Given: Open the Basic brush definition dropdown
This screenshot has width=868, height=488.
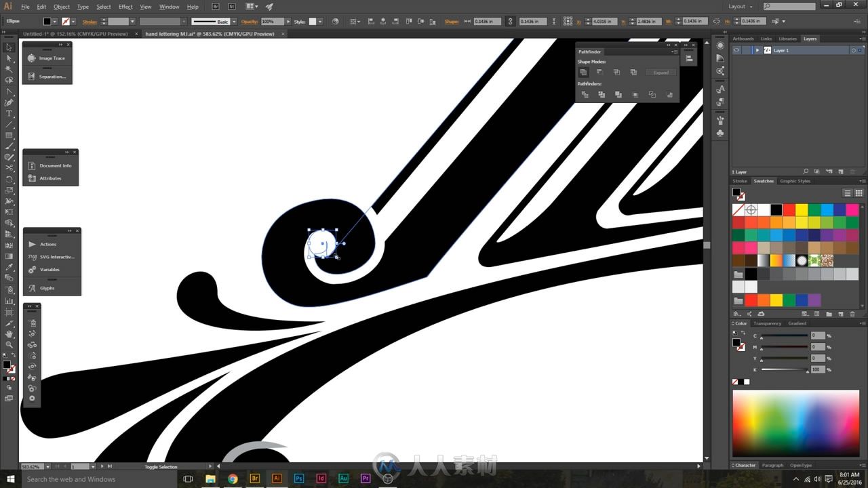Looking at the screenshot, I should (233, 22).
